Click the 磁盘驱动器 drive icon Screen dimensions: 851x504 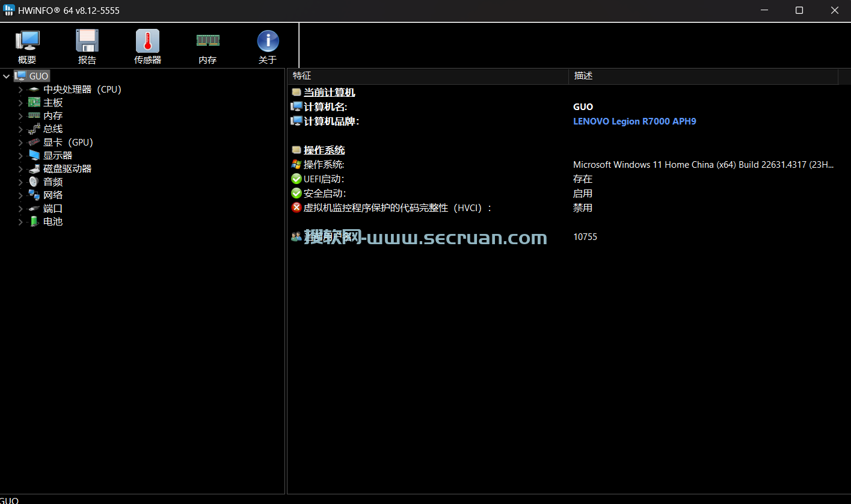coord(34,169)
